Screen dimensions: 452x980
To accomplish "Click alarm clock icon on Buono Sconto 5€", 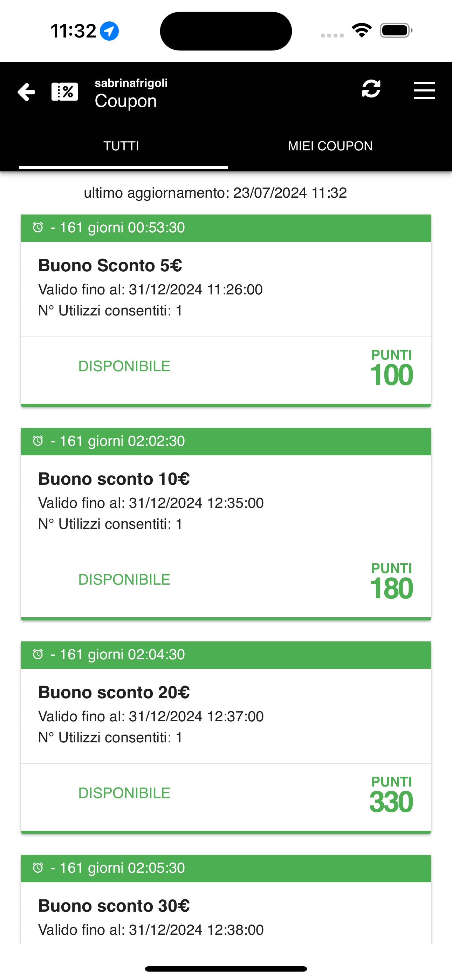I will (x=38, y=227).
